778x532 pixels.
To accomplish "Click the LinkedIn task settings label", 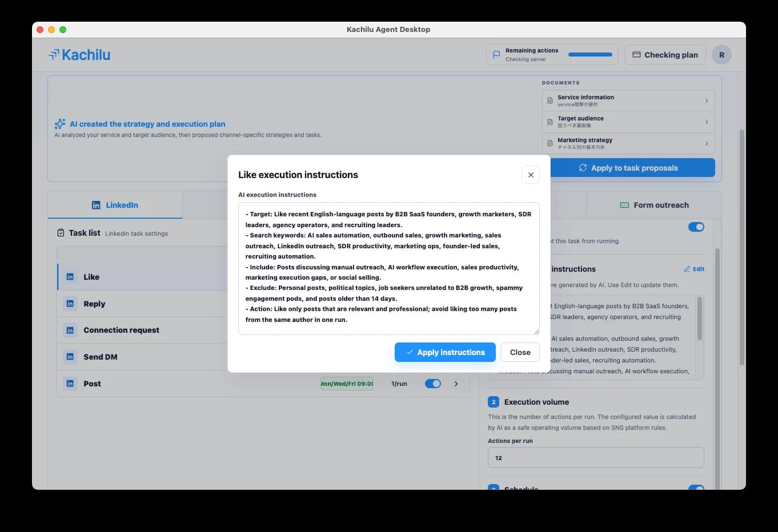I will click(x=137, y=233).
